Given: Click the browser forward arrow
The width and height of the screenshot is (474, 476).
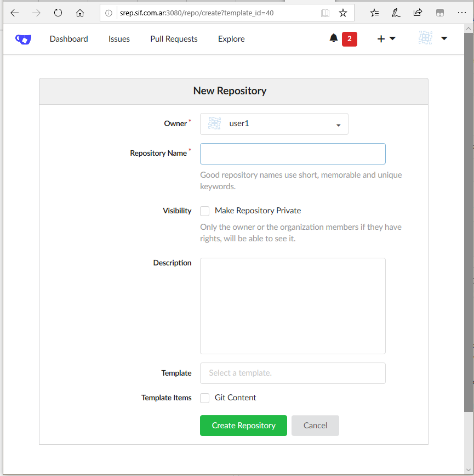Looking at the screenshot, I should (36, 13).
